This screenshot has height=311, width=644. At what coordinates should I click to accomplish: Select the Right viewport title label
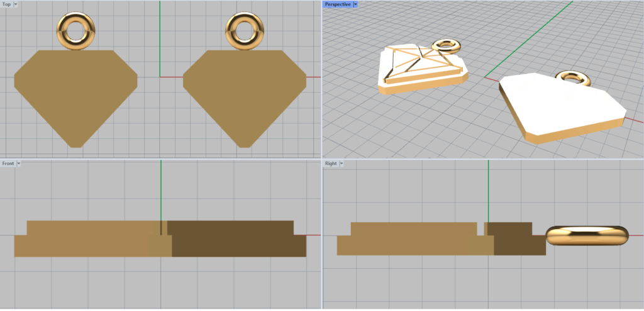click(x=331, y=164)
